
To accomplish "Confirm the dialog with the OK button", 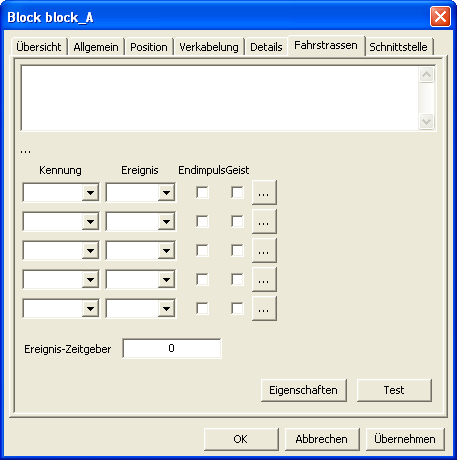I will (241, 439).
